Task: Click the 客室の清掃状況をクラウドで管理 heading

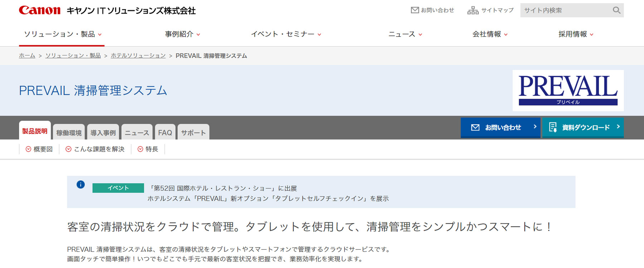Action: (x=310, y=227)
